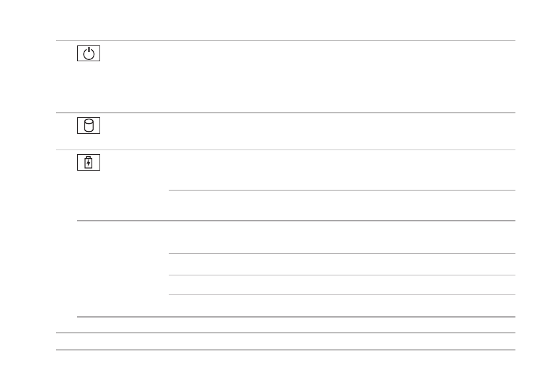Click the blank page margin above the table
This screenshot has width=553, height=392.
285,20
